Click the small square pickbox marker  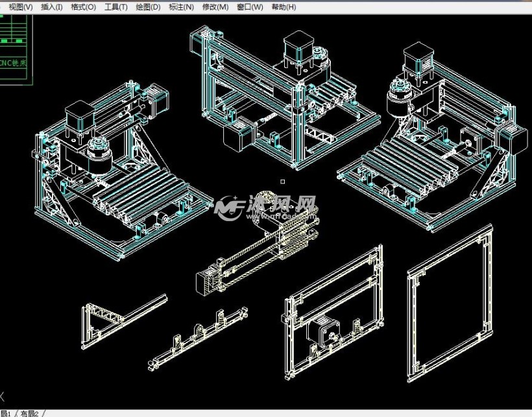(282, 182)
